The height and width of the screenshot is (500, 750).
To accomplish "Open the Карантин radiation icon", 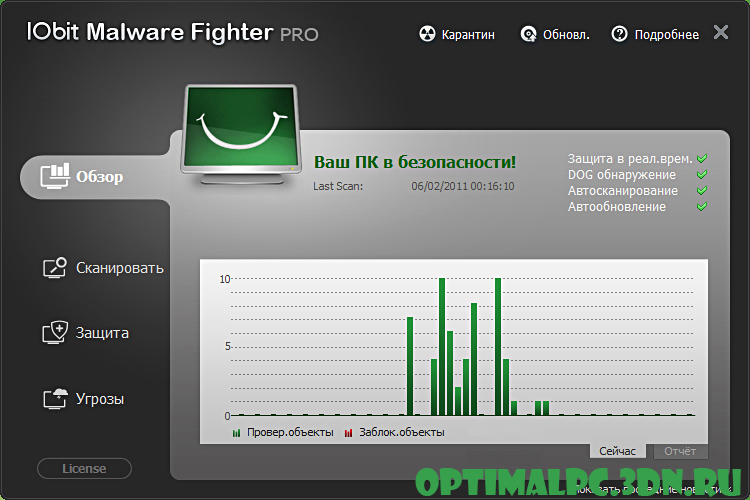I will tap(427, 34).
